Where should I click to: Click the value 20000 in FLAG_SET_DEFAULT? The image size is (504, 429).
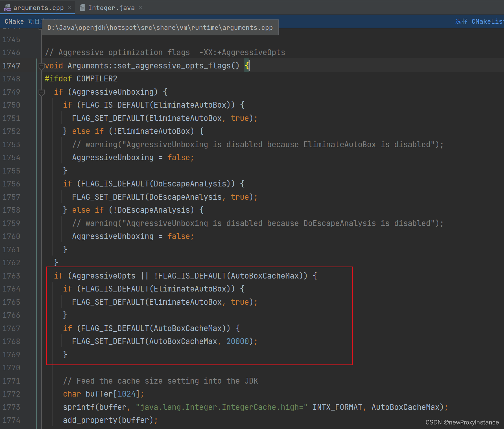click(238, 341)
